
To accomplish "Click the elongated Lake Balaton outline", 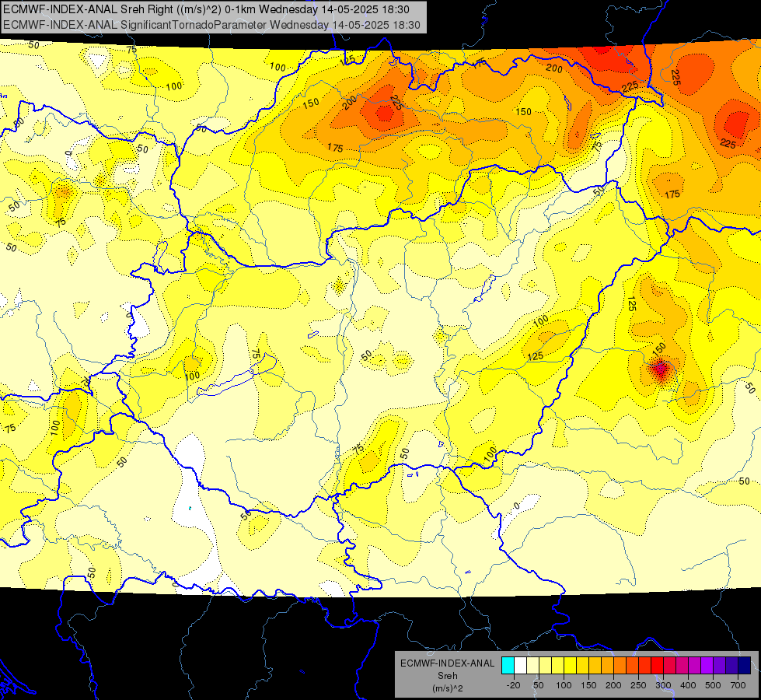I will (236, 376).
